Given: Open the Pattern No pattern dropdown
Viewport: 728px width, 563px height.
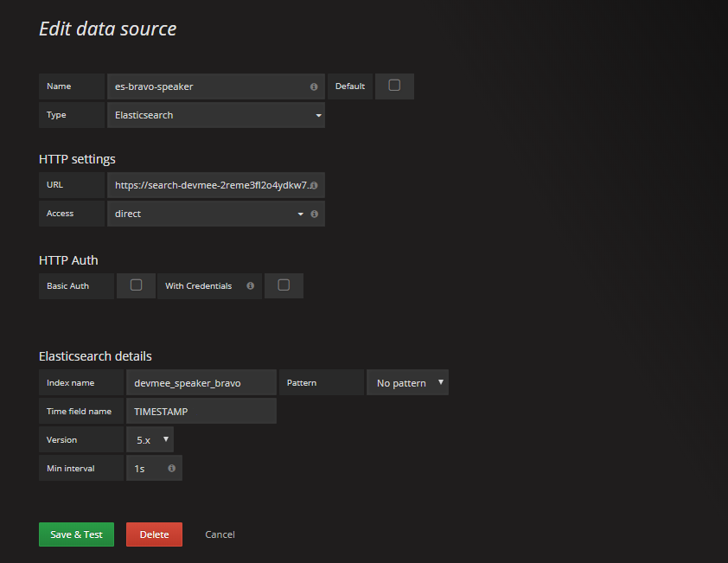Looking at the screenshot, I should pyautogui.click(x=408, y=382).
